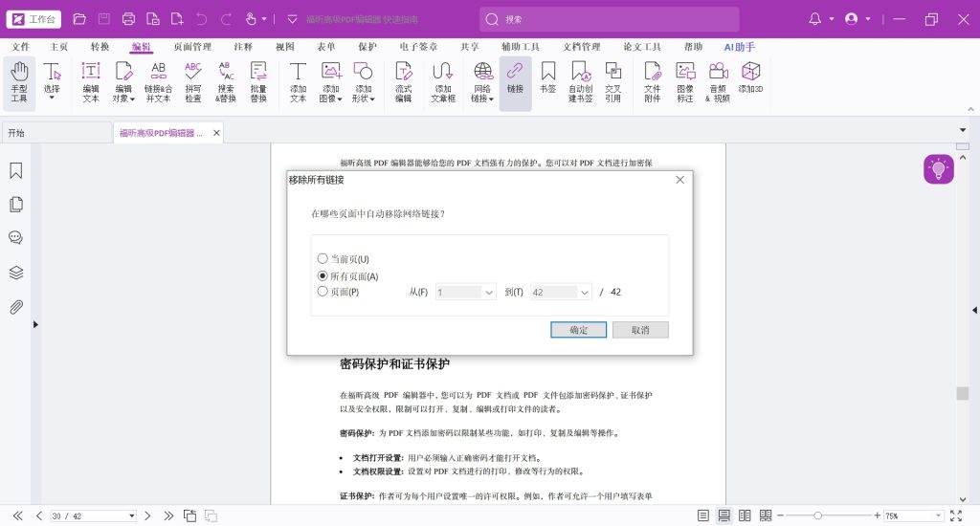Click the 确定 button in dialog
980x526 pixels.
coord(578,329)
